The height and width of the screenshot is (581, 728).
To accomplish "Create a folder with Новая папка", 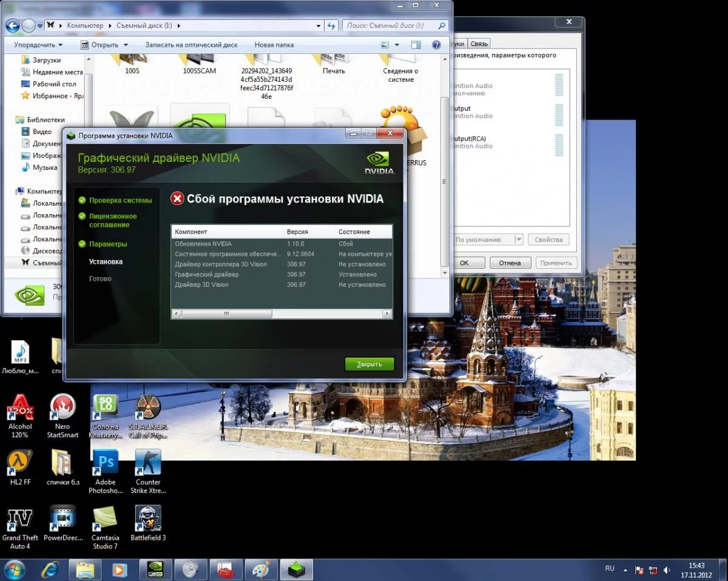I will tap(274, 45).
